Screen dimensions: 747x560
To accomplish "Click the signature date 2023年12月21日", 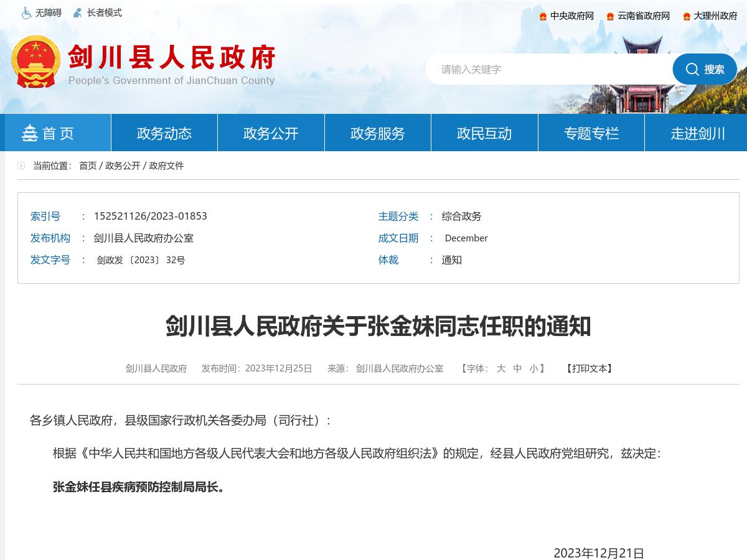I will point(599,553).
